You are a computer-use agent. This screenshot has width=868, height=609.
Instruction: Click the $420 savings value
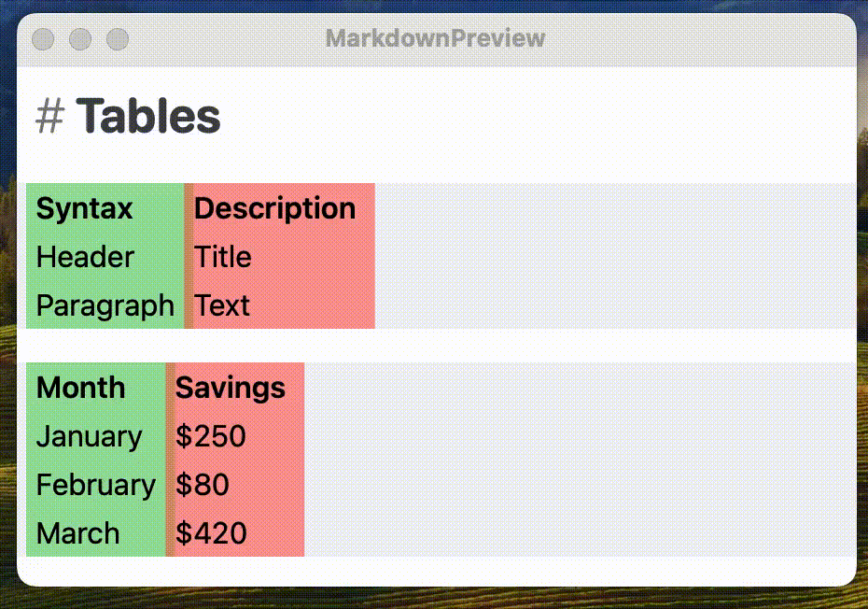coord(209,533)
